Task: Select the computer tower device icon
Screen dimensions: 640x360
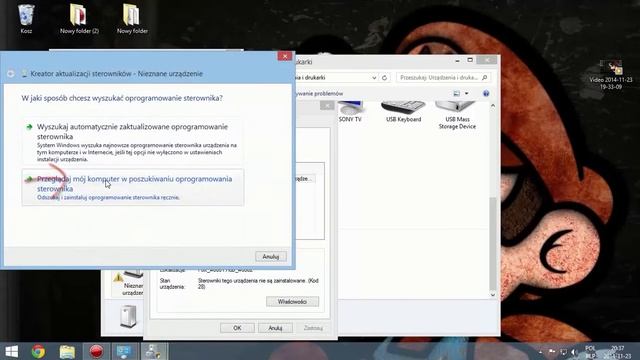Action: coord(128,316)
